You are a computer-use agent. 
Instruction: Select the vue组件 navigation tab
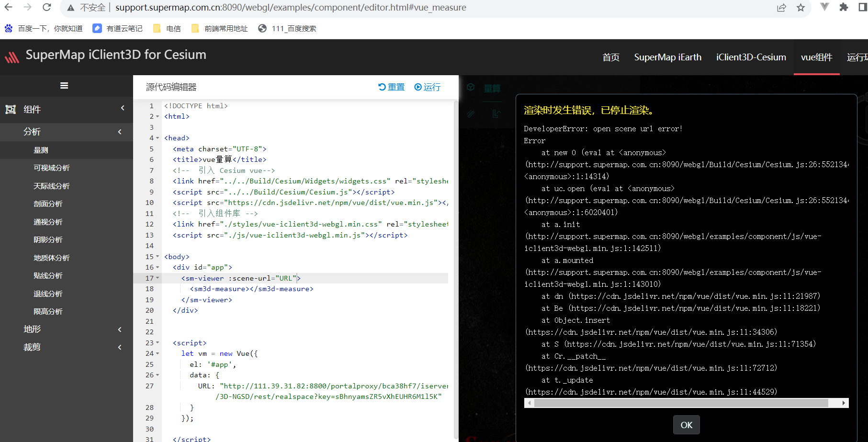tap(817, 57)
